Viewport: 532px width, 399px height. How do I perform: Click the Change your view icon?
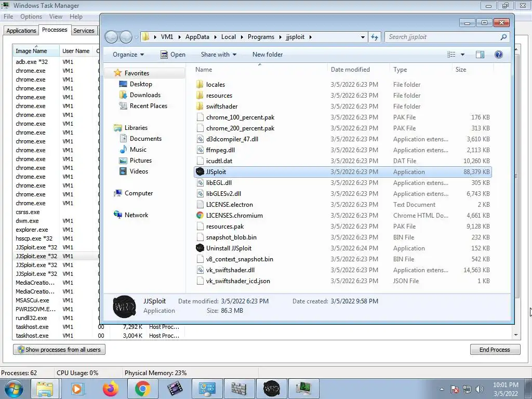click(451, 54)
